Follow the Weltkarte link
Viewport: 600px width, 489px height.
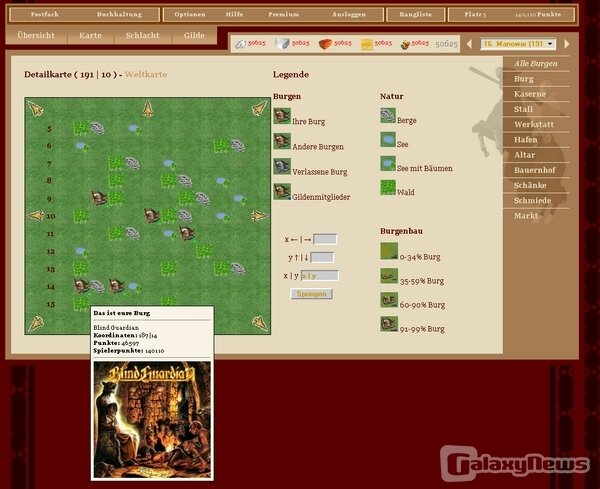146,74
